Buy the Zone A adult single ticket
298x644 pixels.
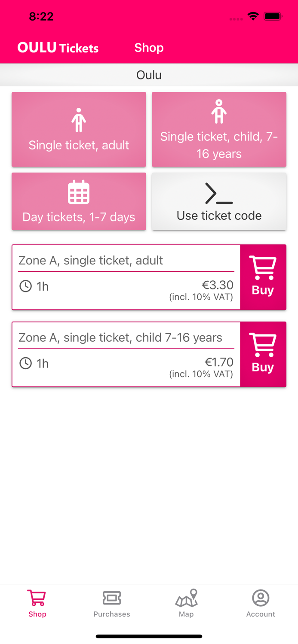(263, 277)
